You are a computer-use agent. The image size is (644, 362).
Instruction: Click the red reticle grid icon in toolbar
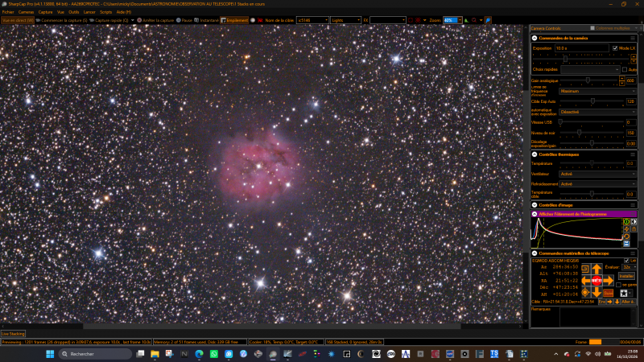tap(418, 20)
